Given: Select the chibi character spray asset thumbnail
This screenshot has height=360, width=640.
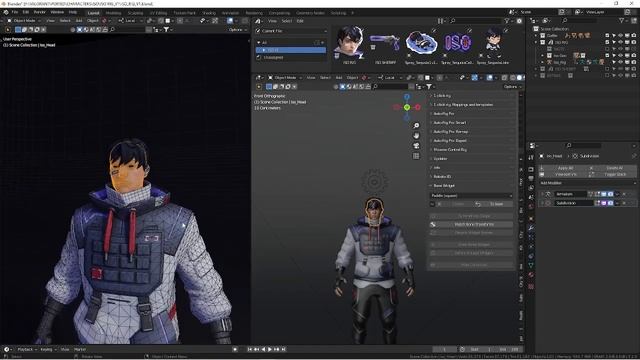Looking at the screenshot, I should (x=493, y=42).
